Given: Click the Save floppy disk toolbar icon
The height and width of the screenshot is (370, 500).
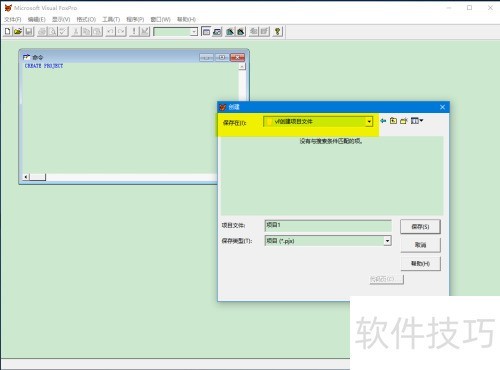Looking at the screenshot, I should (x=29, y=32).
